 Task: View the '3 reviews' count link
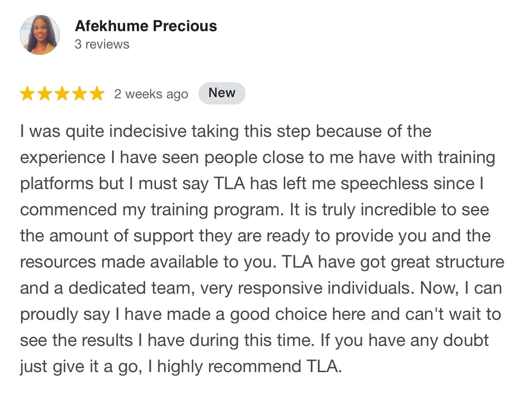[102, 44]
